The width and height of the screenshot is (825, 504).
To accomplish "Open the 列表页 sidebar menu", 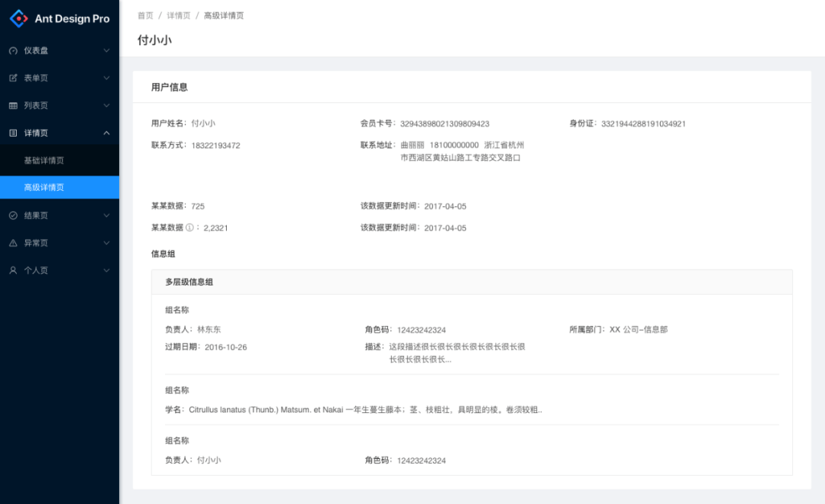I will 60,105.
